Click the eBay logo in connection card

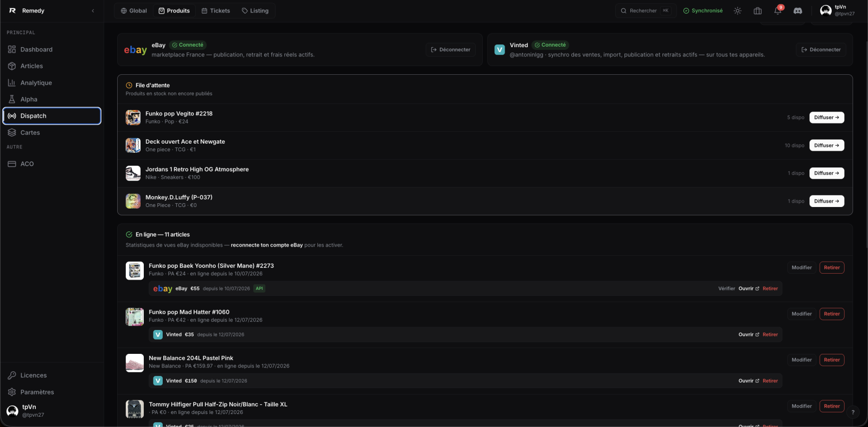coord(135,50)
